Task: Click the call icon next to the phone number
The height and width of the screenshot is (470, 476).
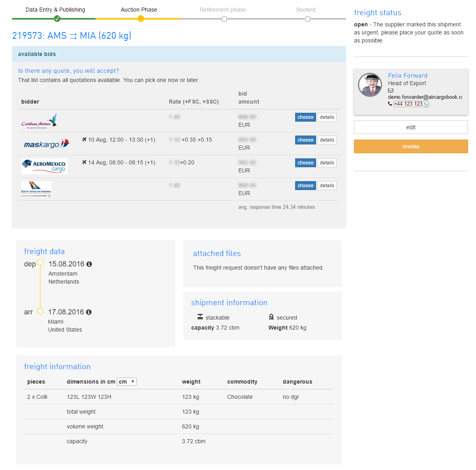Action: [x=426, y=104]
